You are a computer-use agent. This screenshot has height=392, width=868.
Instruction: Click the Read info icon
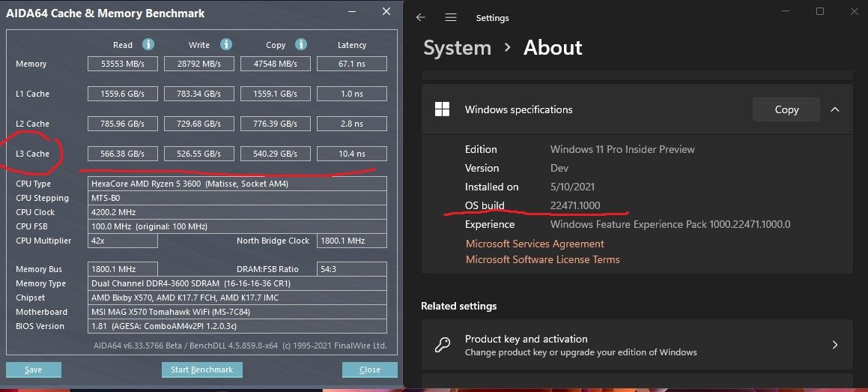pyautogui.click(x=148, y=45)
